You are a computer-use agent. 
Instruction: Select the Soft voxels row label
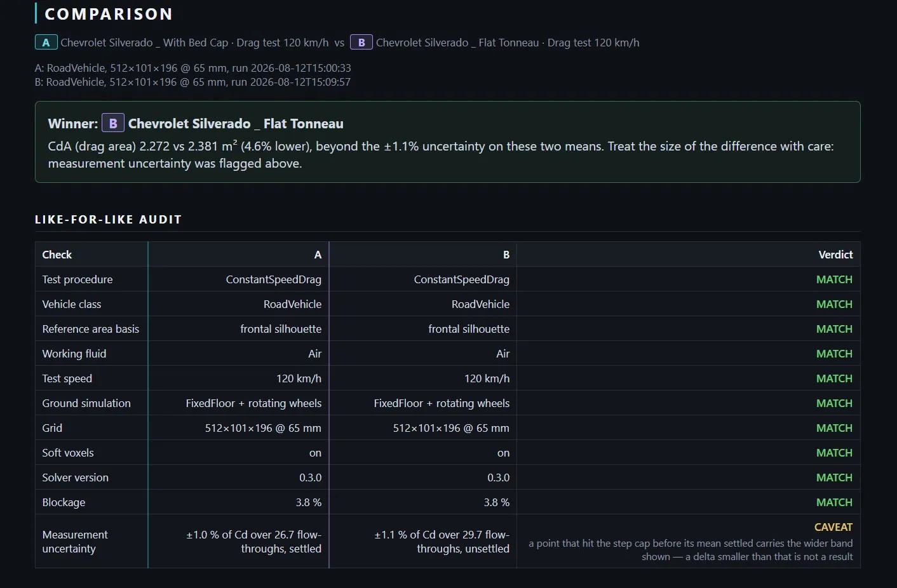click(x=68, y=453)
